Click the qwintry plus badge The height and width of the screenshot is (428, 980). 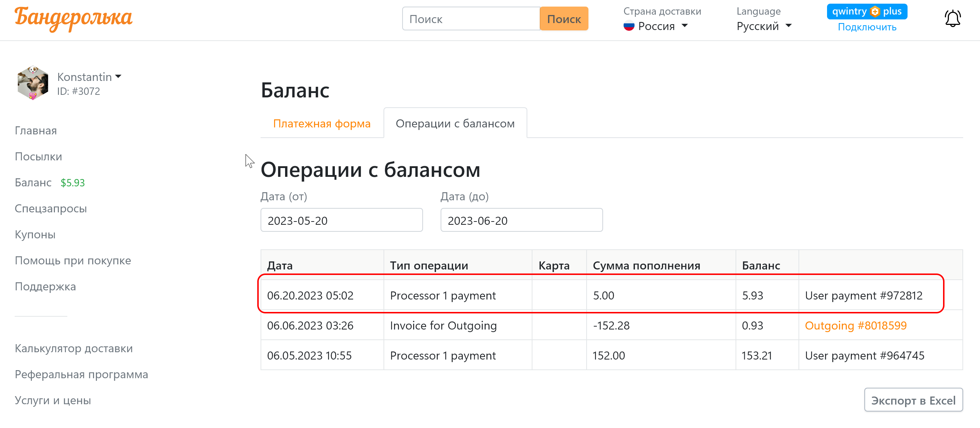click(x=867, y=11)
